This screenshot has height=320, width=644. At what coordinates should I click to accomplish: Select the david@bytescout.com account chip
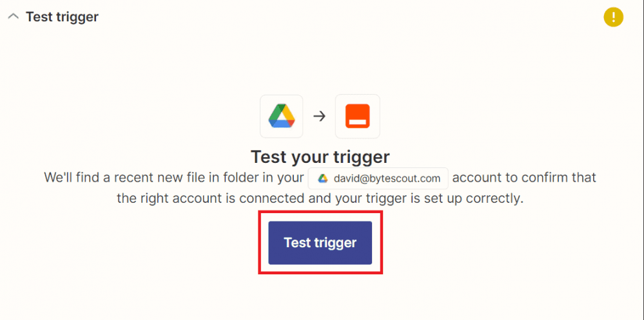378,178
